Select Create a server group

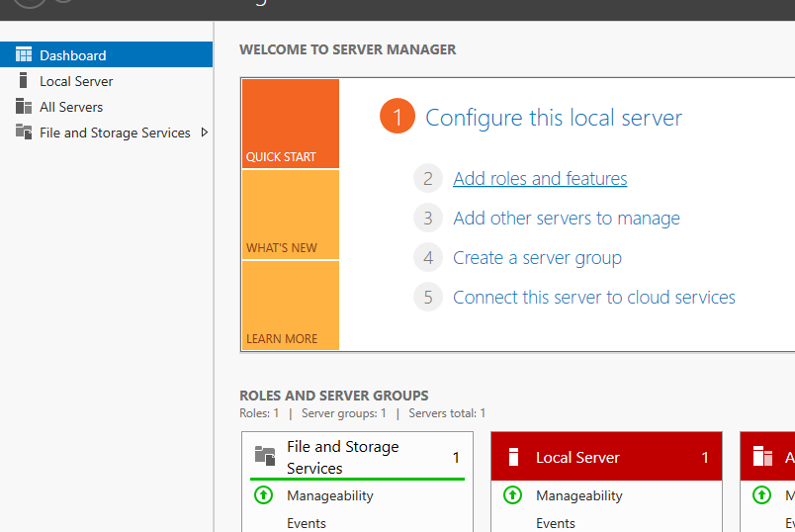pyautogui.click(x=537, y=258)
